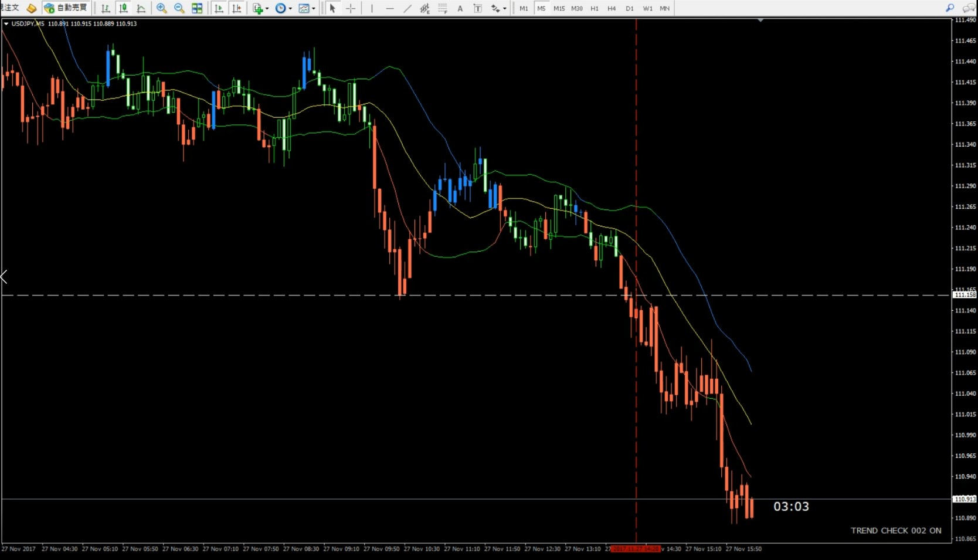Screen dimensions: 978x560
Task: Select the crosshair tool
Action: 351,8
